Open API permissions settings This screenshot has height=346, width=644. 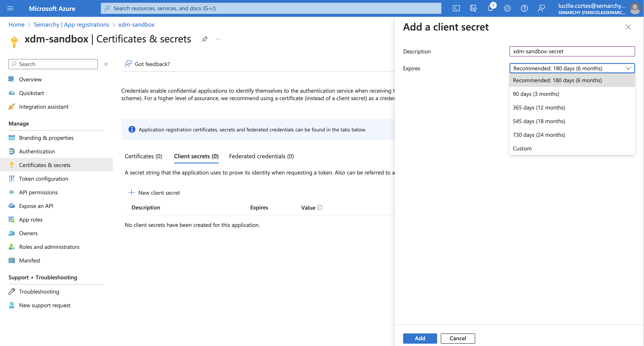tap(39, 192)
